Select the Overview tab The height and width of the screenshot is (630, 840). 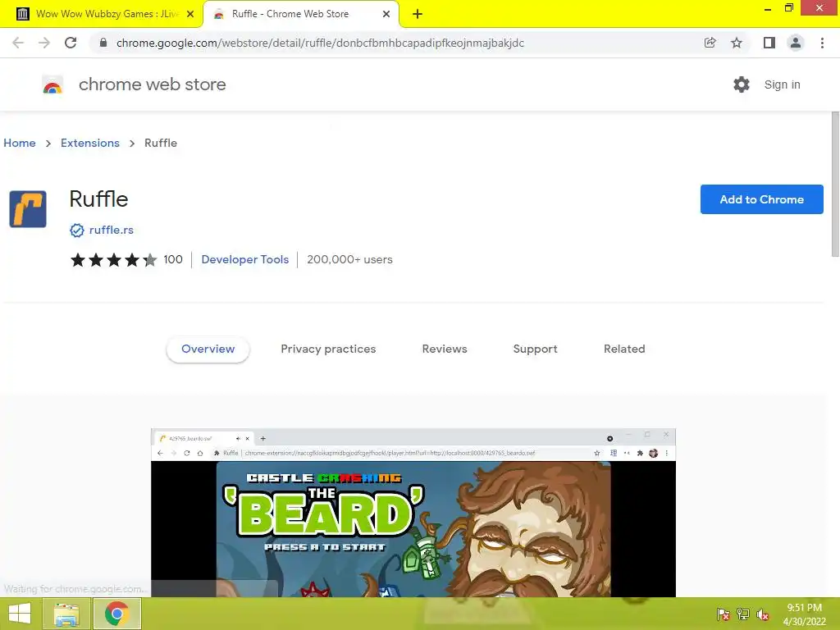click(208, 349)
